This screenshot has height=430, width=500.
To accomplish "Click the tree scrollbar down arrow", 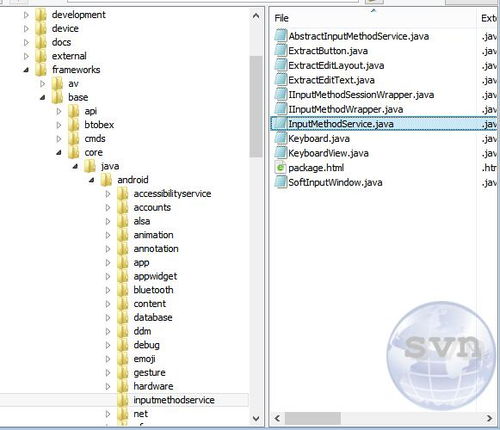I will click(x=256, y=418).
